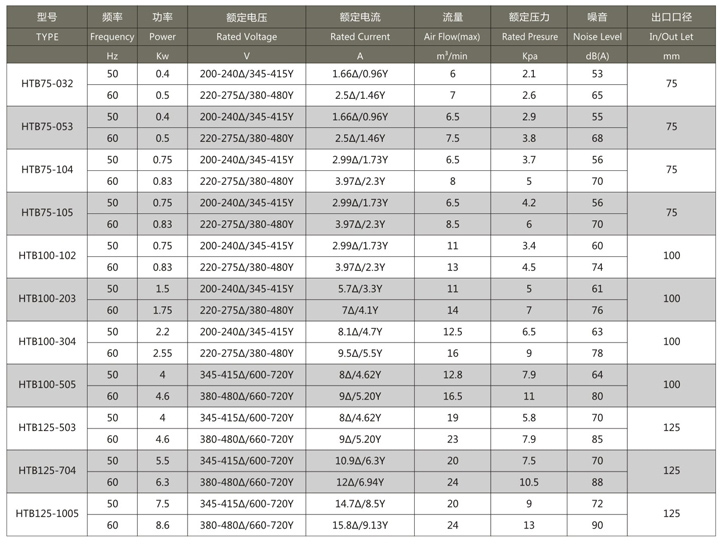
Task: Click the HTB75-032 model cell
Action: (47, 84)
